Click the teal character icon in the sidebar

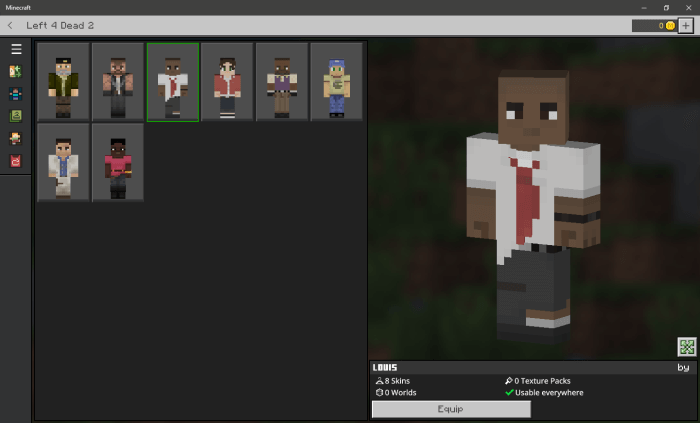(16, 94)
